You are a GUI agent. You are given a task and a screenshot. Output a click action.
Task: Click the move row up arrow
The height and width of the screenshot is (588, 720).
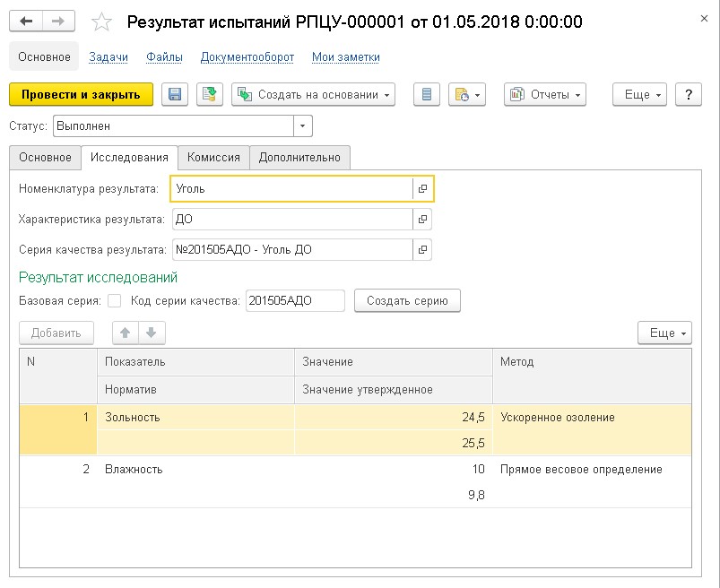point(126,333)
